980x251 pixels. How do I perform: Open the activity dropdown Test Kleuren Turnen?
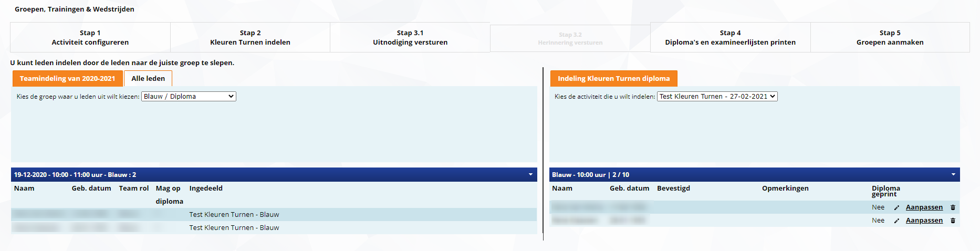click(x=717, y=97)
